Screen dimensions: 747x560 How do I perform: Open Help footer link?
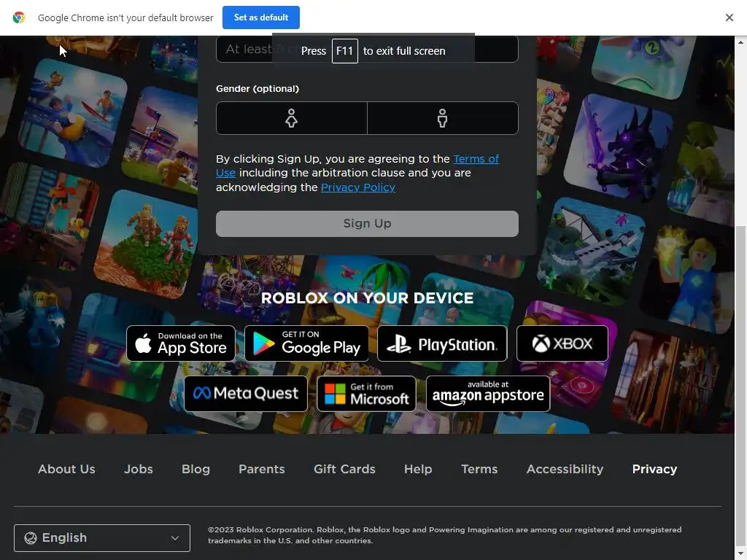pos(418,469)
